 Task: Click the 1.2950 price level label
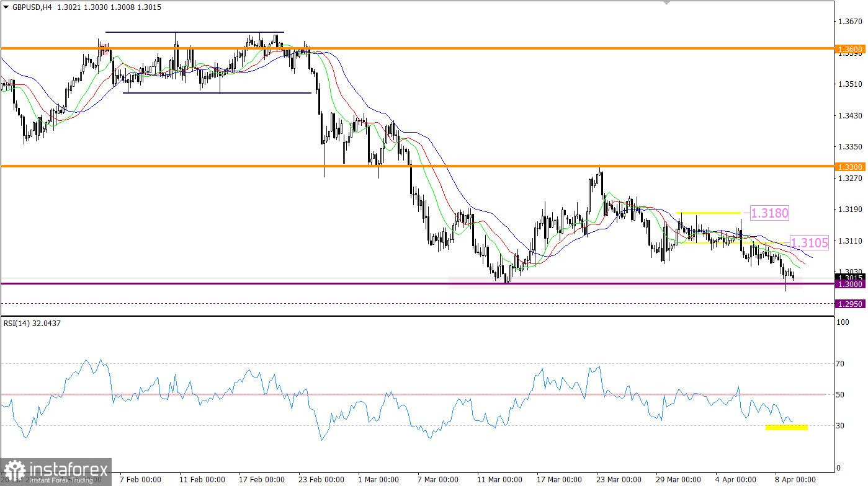coord(849,304)
